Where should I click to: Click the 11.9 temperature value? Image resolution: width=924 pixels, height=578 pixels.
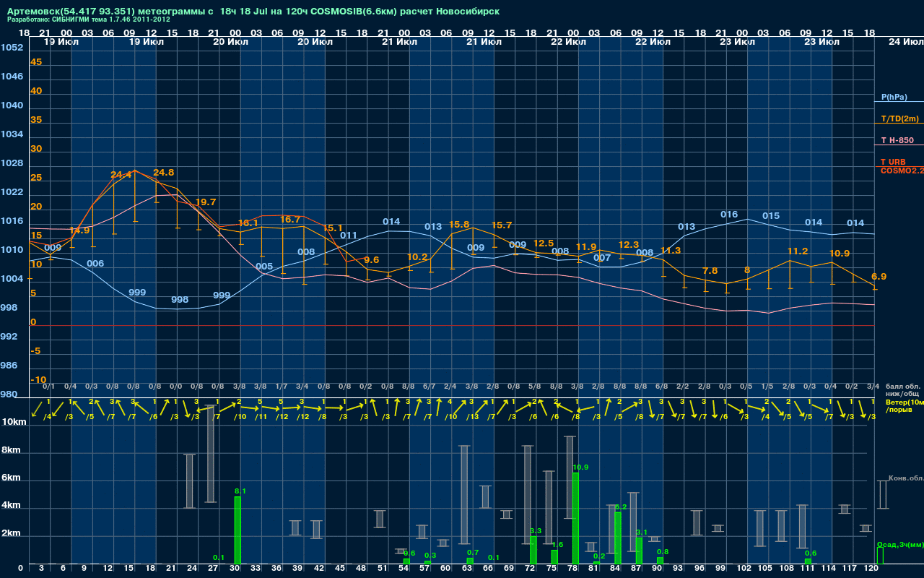[x=586, y=247]
